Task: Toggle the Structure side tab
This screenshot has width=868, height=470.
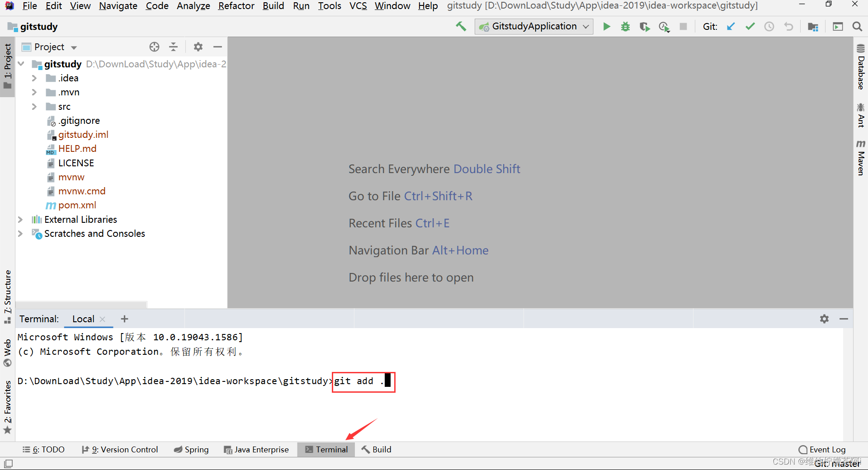Action: point(8,296)
